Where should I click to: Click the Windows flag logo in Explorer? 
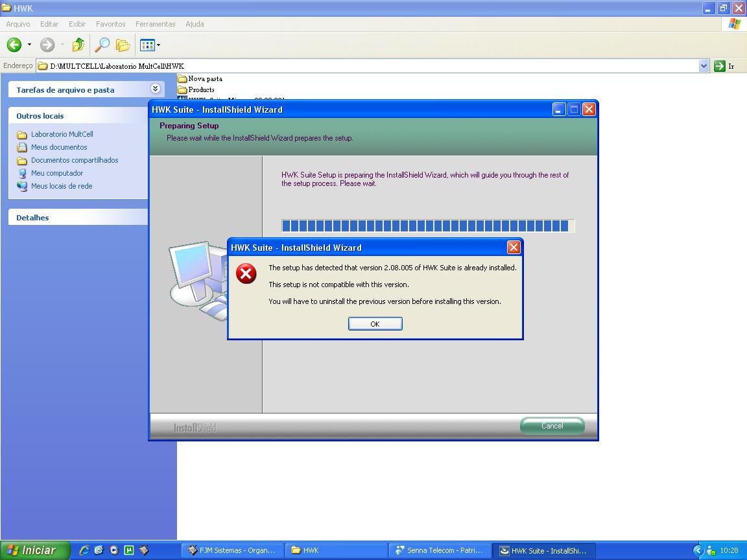tap(734, 24)
